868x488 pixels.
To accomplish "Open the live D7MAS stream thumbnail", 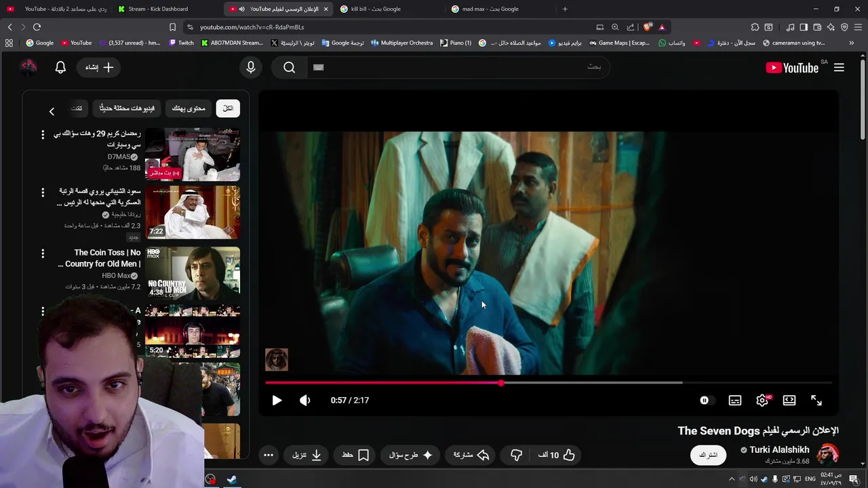I will click(x=193, y=155).
